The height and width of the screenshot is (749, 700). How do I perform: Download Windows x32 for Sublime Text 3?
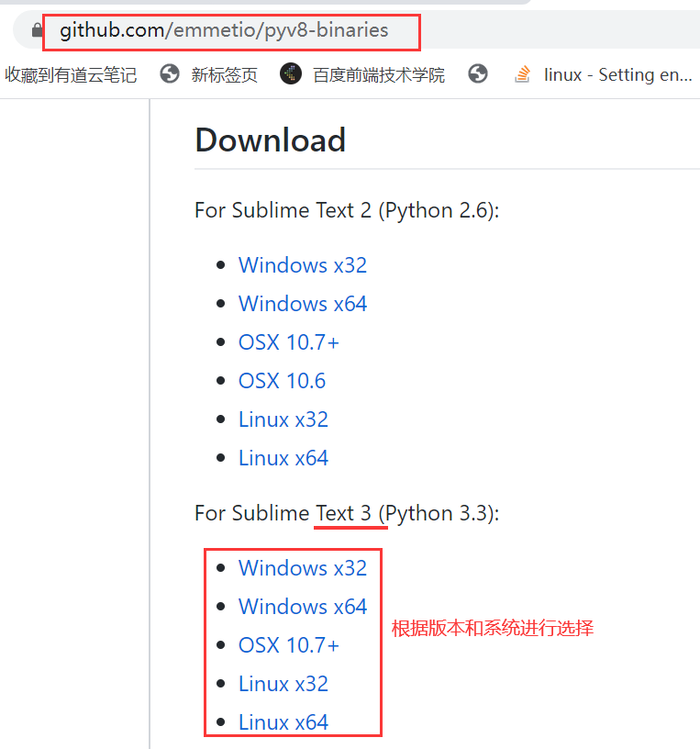click(303, 568)
